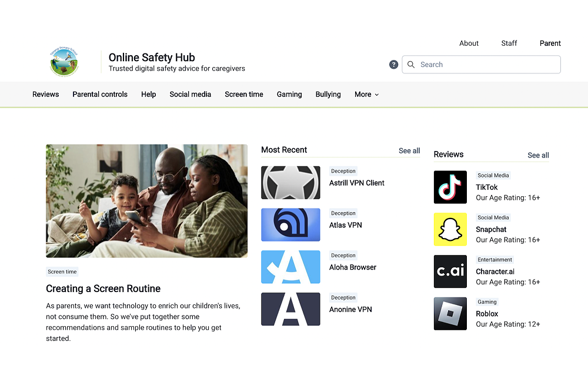Go to the Screen time nav item
The image size is (588, 376).
(x=244, y=95)
